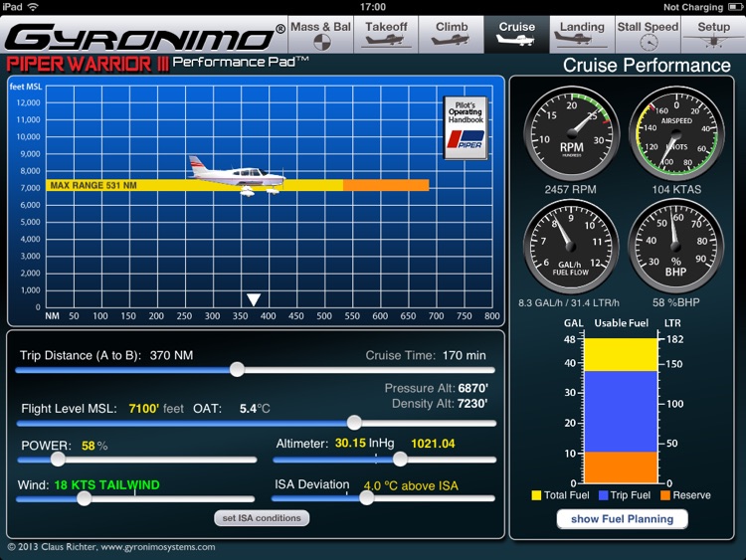
Task: Click the blue Trip Fuel legend swatch
Action: point(604,495)
